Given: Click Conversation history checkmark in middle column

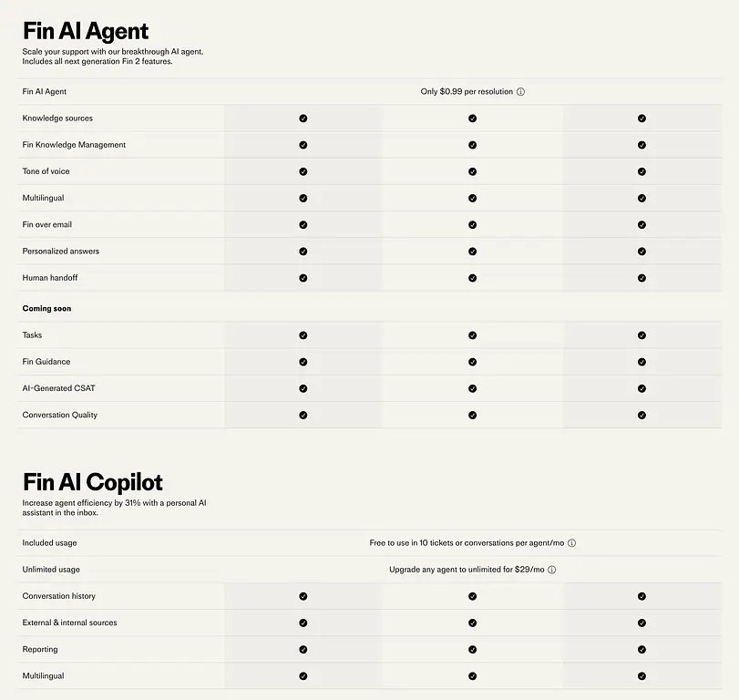Looking at the screenshot, I should (x=472, y=596).
